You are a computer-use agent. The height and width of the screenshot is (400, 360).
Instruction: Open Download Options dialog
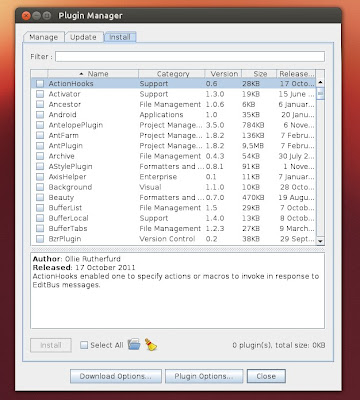click(116, 376)
